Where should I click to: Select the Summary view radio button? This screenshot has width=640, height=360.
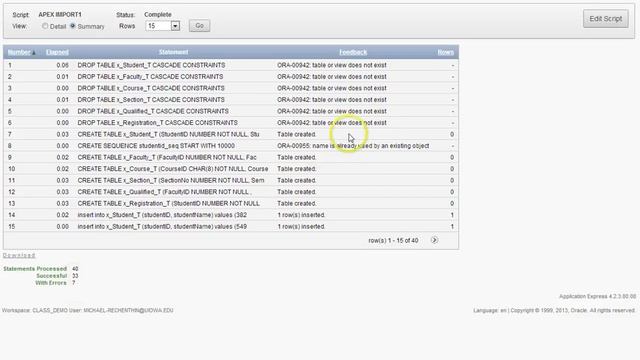[73, 26]
